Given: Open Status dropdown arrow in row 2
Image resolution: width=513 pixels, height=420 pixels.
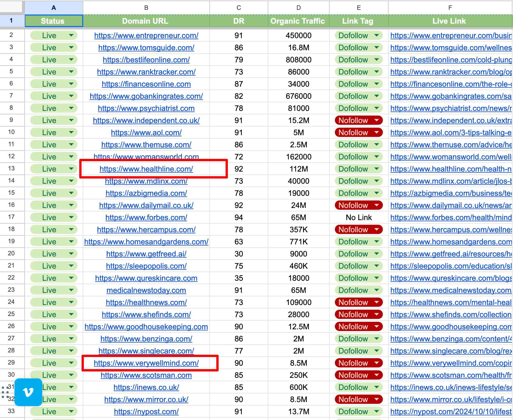Looking at the screenshot, I should pyautogui.click(x=71, y=36).
